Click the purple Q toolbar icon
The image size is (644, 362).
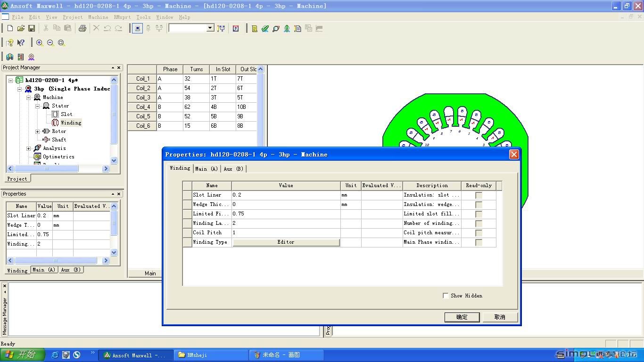pyautogui.click(x=236, y=28)
